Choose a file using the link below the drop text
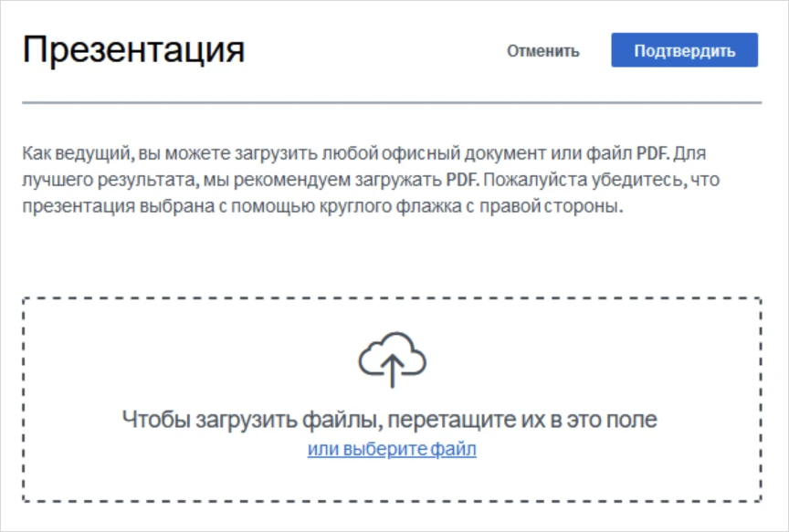The image size is (789, 532). (x=394, y=448)
